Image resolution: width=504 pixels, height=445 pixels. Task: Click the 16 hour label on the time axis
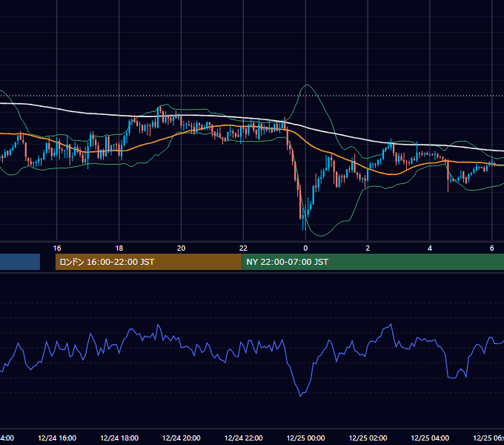57,248
